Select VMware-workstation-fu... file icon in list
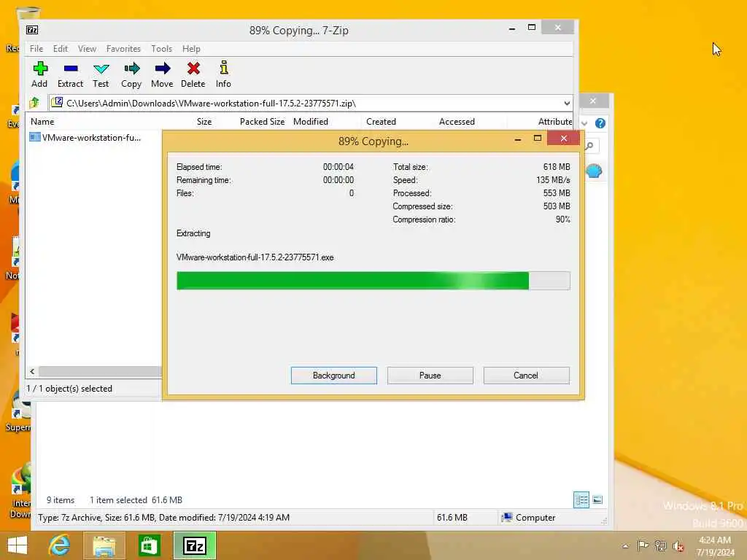Screen dimensions: 747x560 pos(35,137)
